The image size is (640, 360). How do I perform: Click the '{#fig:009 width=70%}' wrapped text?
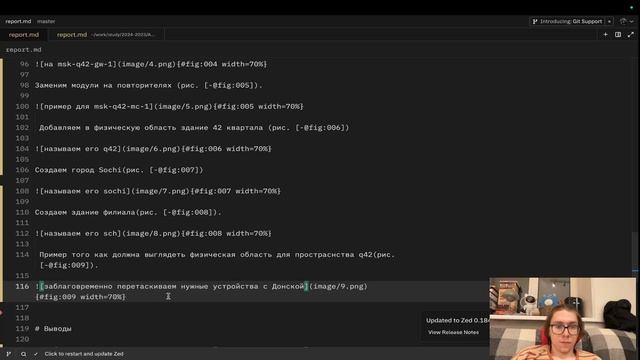(x=80, y=297)
